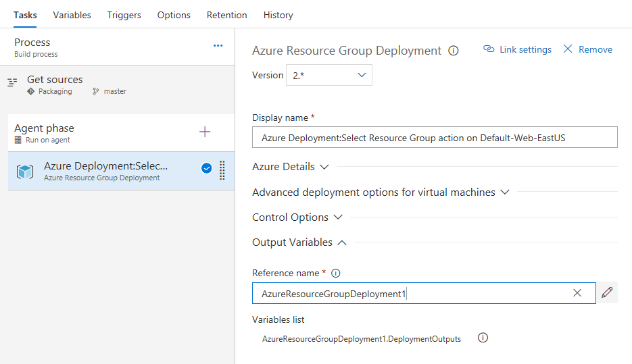Image resolution: width=632 pixels, height=364 pixels.
Task: Click the Display name input field
Action: click(435, 137)
